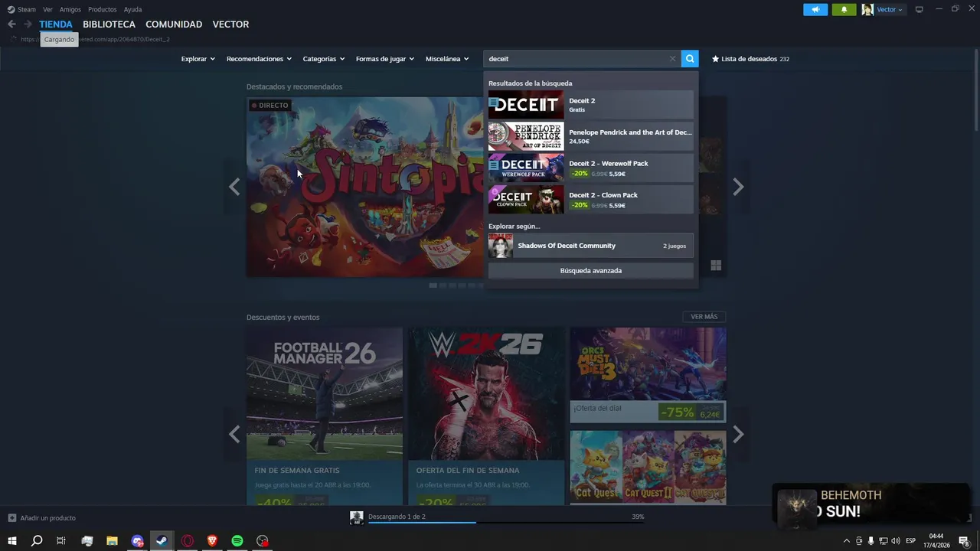Image resolution: width=980 pixels, height=551 pixels.
Task: Open Brave browser from the taskbar
Action: 212,541
